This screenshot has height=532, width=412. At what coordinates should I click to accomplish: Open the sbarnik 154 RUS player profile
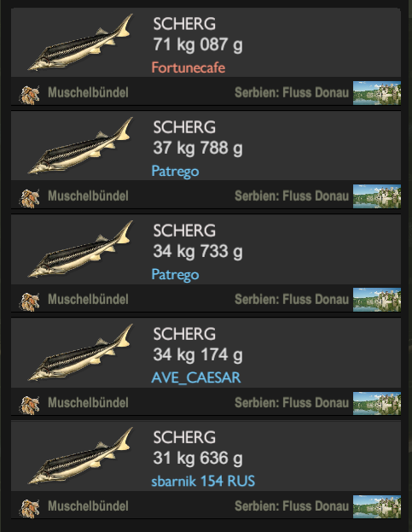203,481
